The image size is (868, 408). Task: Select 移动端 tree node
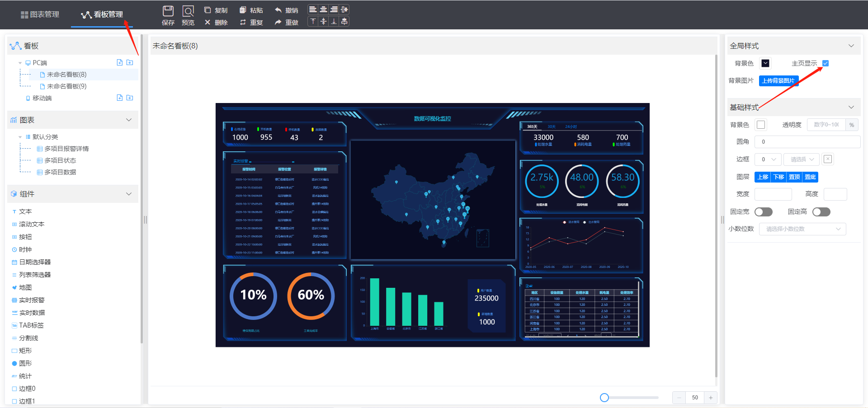tap(42, 98)
